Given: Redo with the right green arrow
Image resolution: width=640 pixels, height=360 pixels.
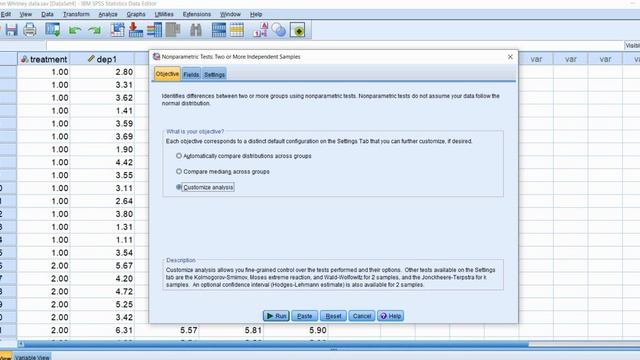Looking at the screenshot, I should 95,30.
